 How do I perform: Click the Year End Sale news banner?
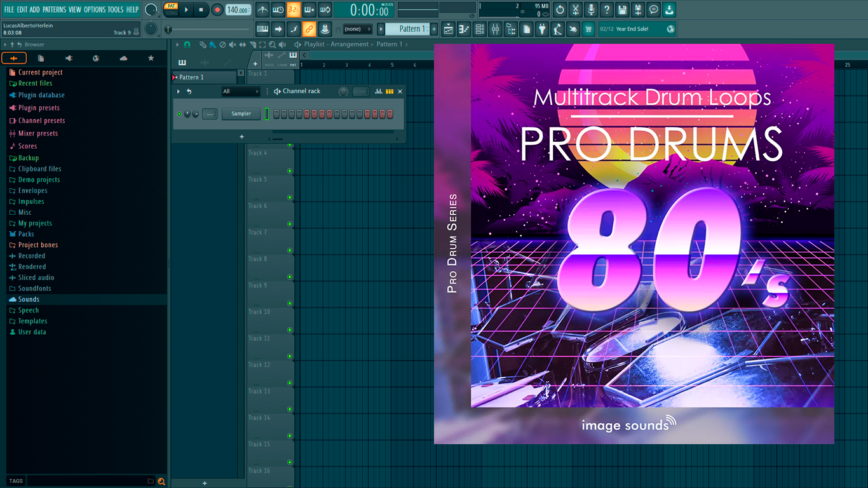pyautogui.click(x=637, y=29)
